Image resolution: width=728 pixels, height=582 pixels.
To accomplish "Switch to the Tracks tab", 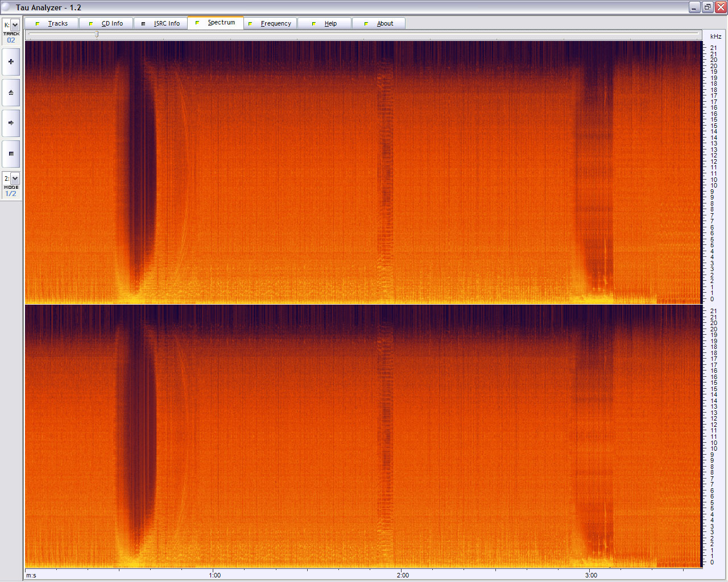I will pyautogui.click(x=52, y=23).
